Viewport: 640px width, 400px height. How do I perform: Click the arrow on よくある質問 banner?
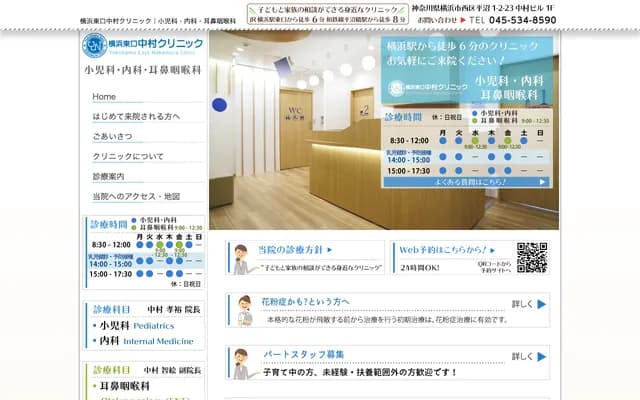[542, 182]
